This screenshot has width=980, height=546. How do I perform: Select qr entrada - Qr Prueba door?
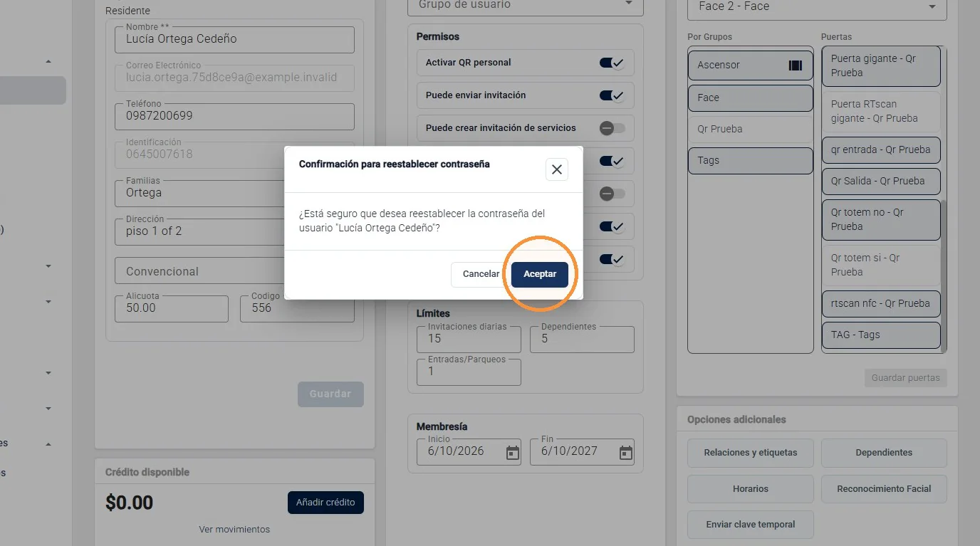(881, 150)
